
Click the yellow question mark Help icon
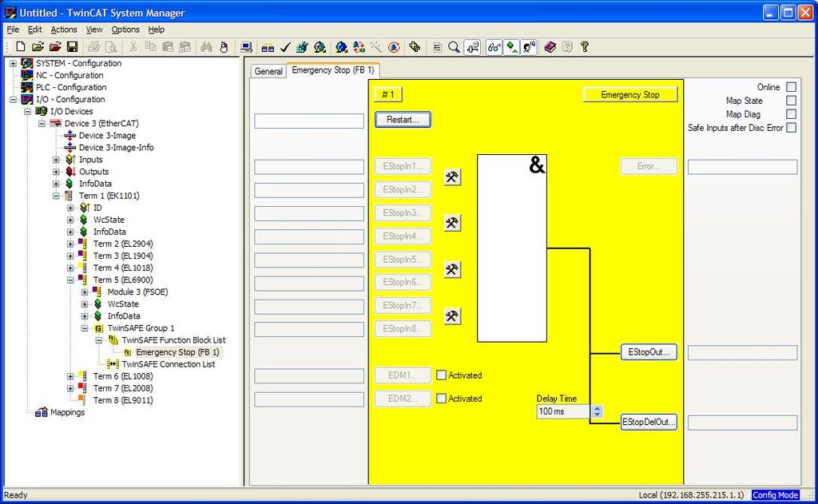coord(584,47)
